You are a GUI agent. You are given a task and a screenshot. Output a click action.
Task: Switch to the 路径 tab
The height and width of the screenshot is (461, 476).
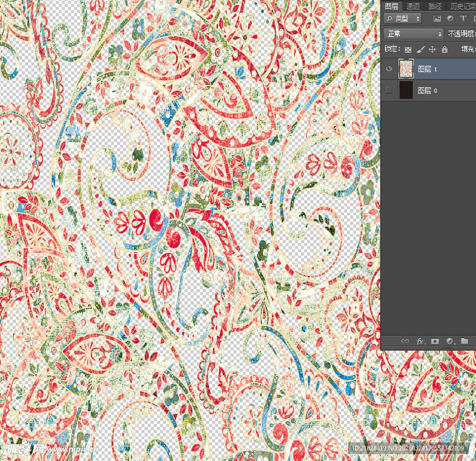435,6
